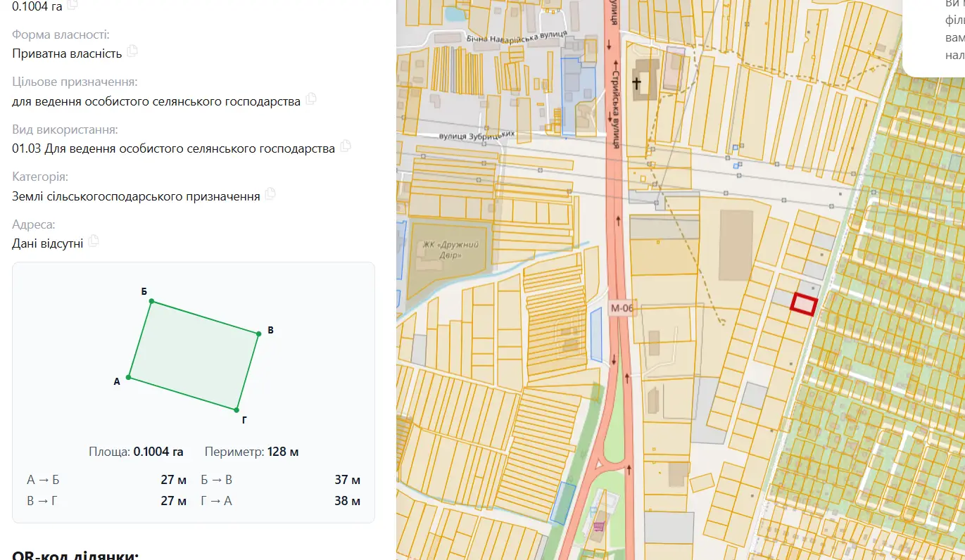Click the green parcel polygon shape
The height and width of the screenshot is (560, 965).
click(x=194, y=355)
